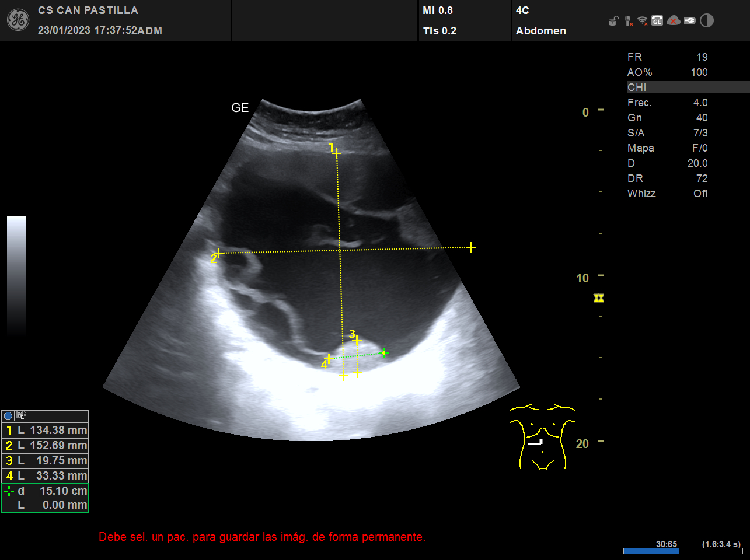Click the blue storage progress bar
This screenshot has width=750, height=560.
pyautogui.click(x=650, y=551)
